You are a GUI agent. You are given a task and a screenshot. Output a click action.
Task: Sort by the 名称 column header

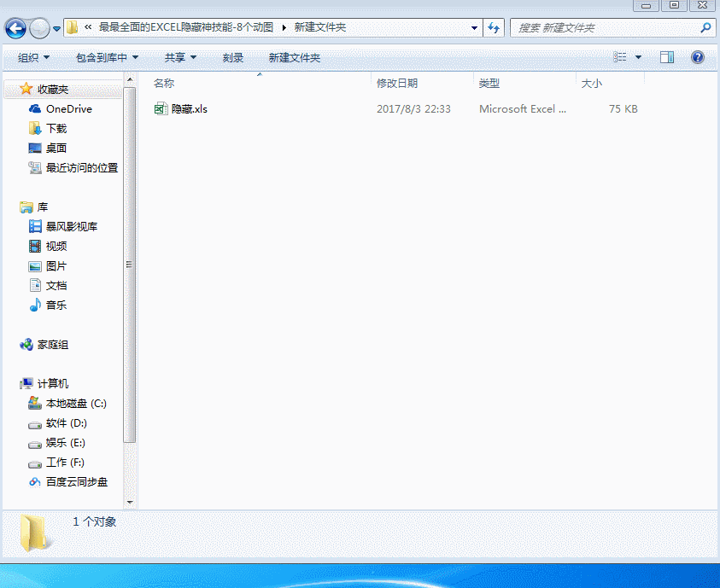pos(164,84)
